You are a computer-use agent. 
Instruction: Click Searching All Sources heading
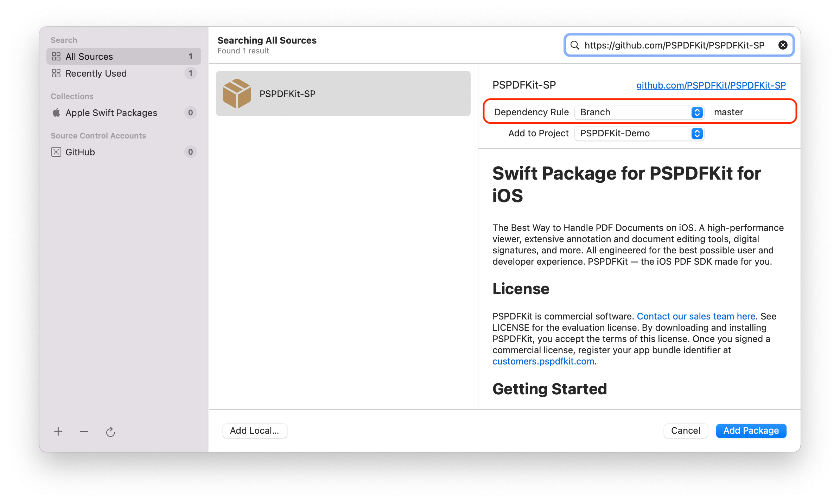(x=267, y=40)
